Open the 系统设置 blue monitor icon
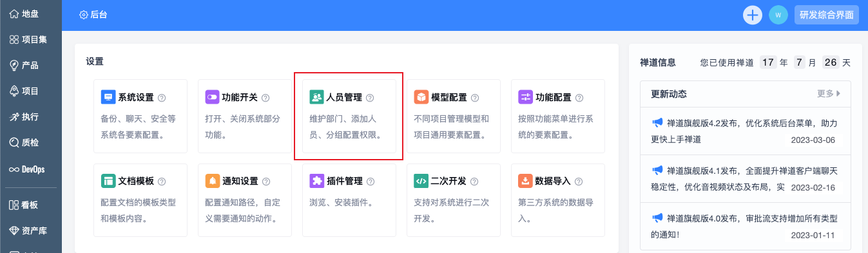Viewport: 868px width, 253px height. (x=108, y=98)
